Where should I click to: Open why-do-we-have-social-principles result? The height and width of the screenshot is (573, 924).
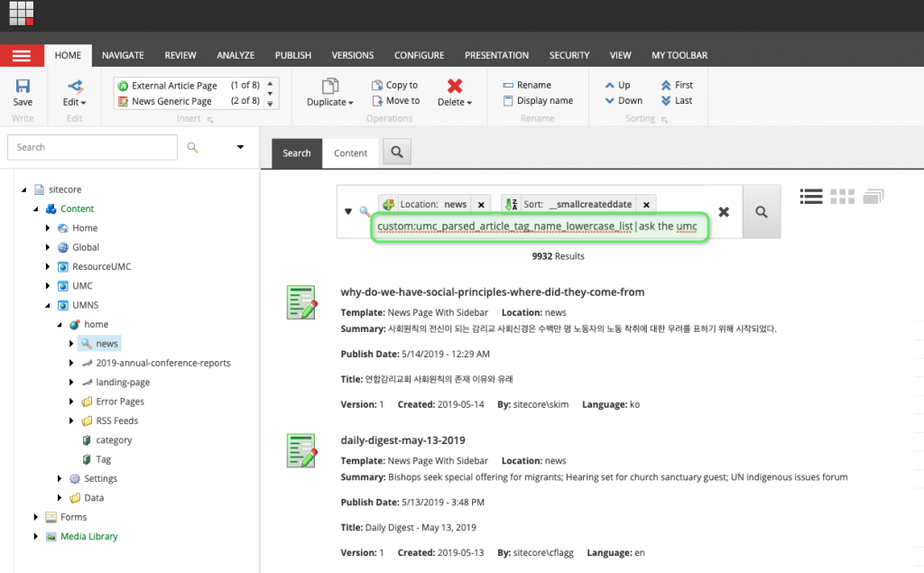pyautogui.click(x=492, y=291)
